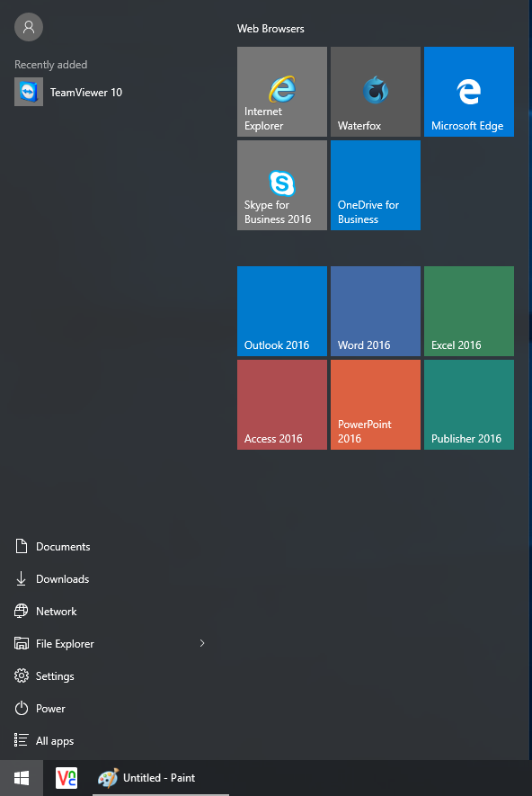Image resolution: width=532 pixels, height=796 pixels.
Task: Open the Microsoft Edge tile
Action: (468, 92)
